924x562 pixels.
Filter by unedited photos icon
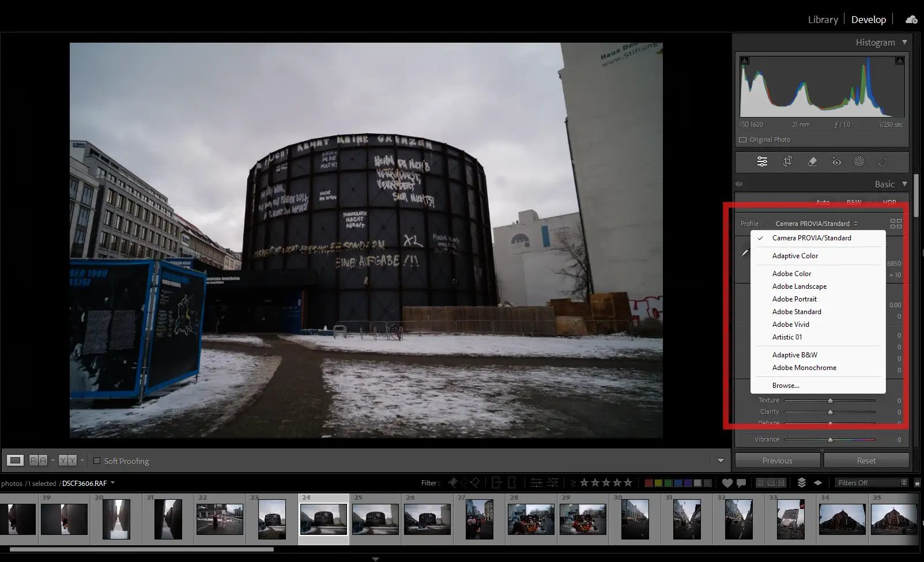coord(553,482)
